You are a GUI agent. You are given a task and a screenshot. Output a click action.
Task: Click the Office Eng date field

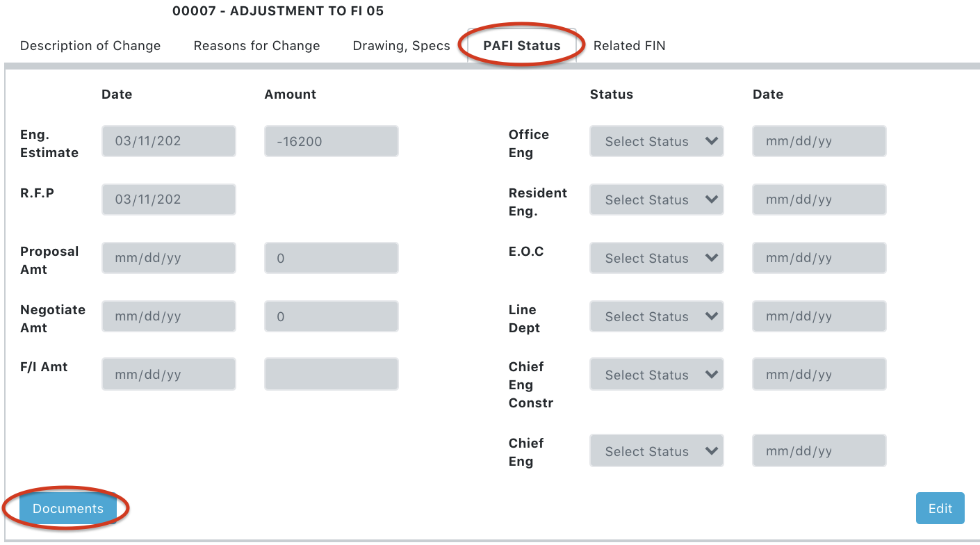pos(819,141)
